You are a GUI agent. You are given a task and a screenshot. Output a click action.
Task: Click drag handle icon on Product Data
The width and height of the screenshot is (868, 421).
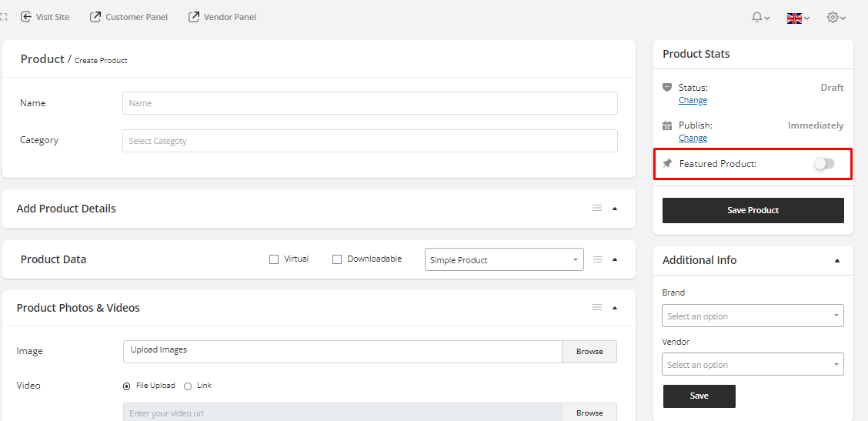[597, 259]
